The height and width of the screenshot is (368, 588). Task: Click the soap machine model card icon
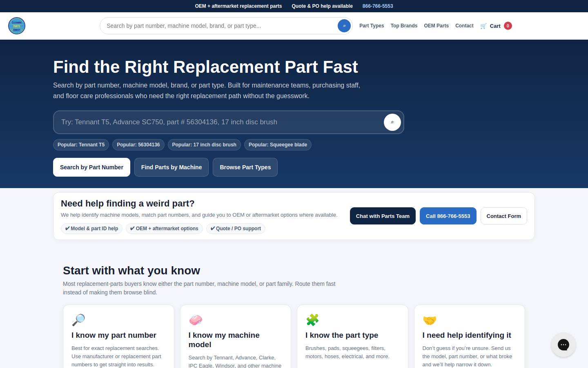(x=196, y=320)
